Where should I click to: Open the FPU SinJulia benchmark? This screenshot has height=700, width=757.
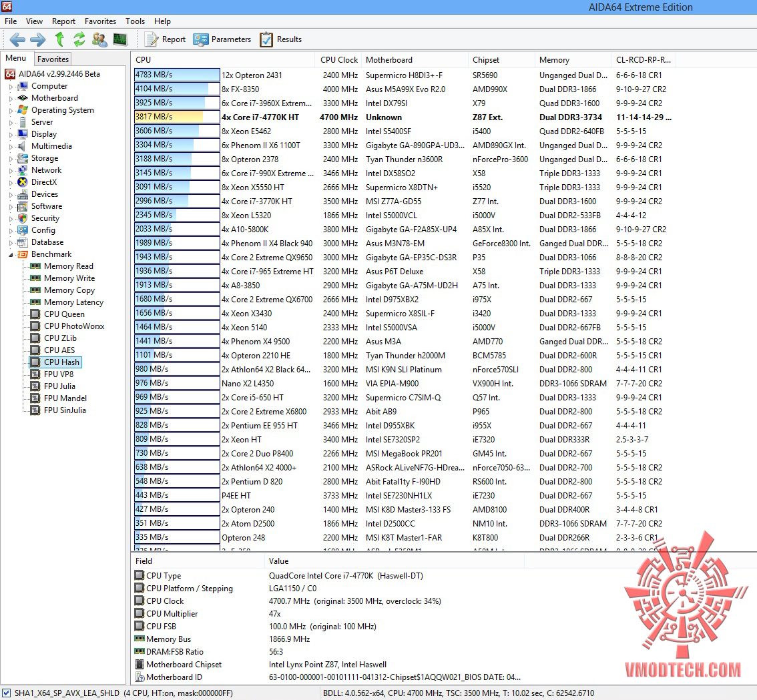click(x=65, y=410)
